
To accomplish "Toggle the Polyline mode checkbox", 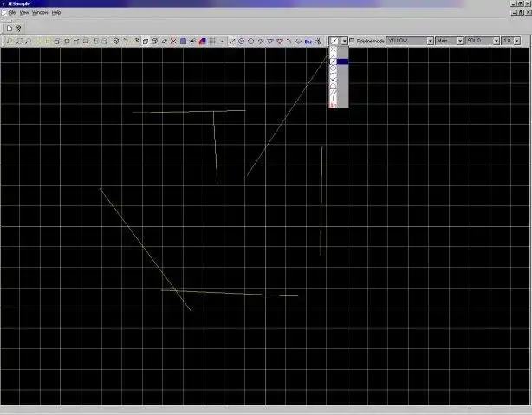I will (x=352, y=41).
